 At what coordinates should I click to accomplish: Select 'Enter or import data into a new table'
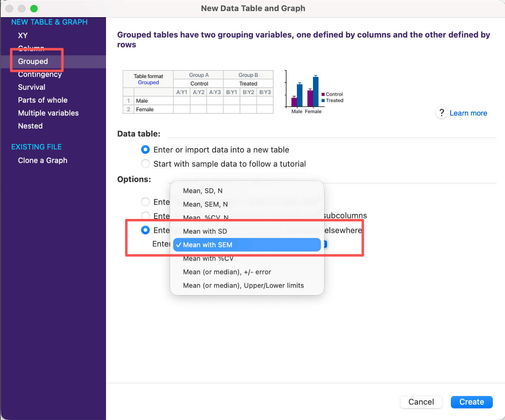pos(145,150)
